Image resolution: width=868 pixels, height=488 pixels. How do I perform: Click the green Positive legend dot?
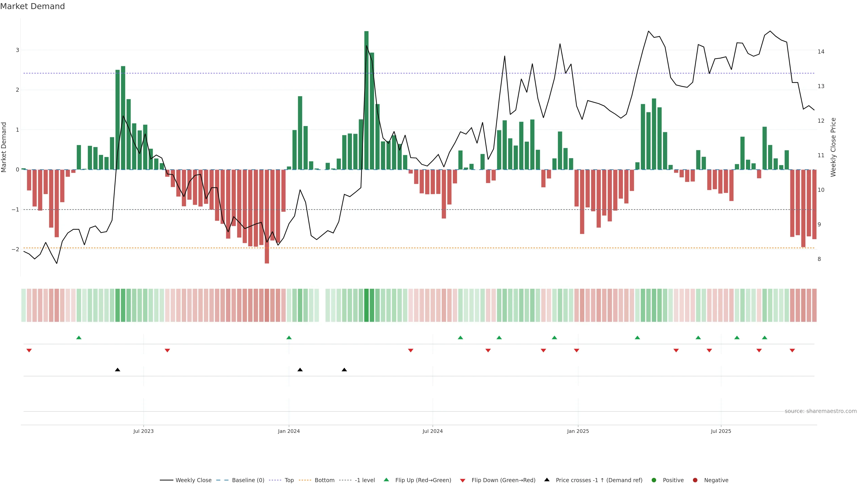pyautogui.click(x=654, y=480)
